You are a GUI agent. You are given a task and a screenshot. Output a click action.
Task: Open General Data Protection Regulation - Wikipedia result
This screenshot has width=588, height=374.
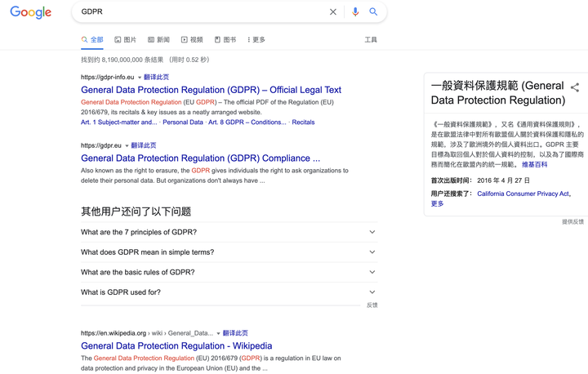(176, 346)
